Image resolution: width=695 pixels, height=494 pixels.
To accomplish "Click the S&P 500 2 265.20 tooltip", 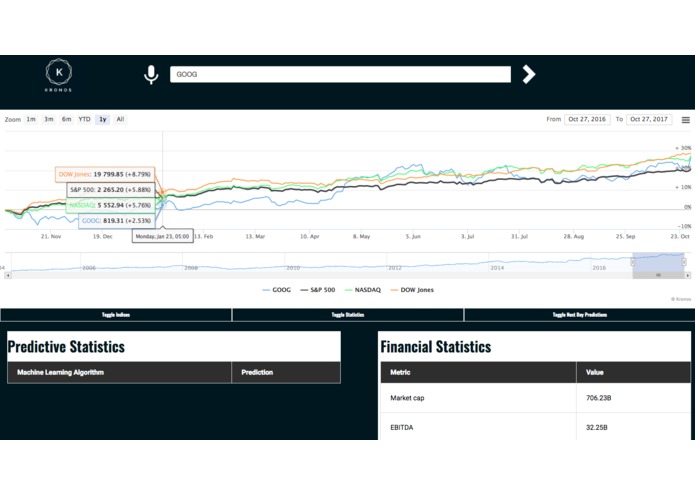I will (x=111, y=190).
